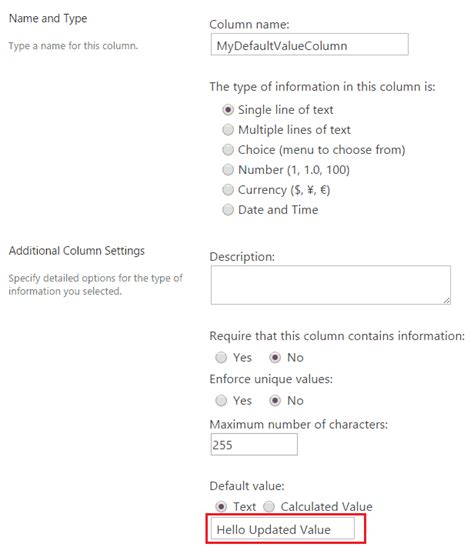Pick Number (1, 1.0, 100) column type
474x547 pixels.
coord(228,170)
